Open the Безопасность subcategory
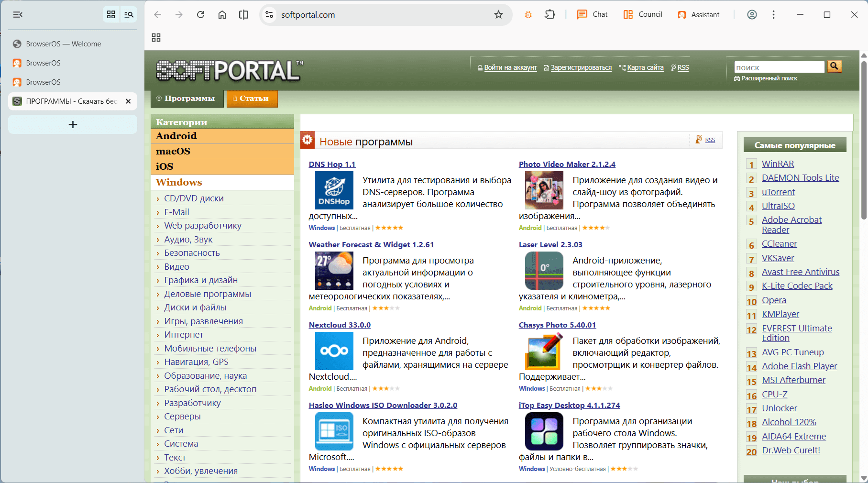Image resolution: width=868 pixels, height=483 pixels. point(192,253)
